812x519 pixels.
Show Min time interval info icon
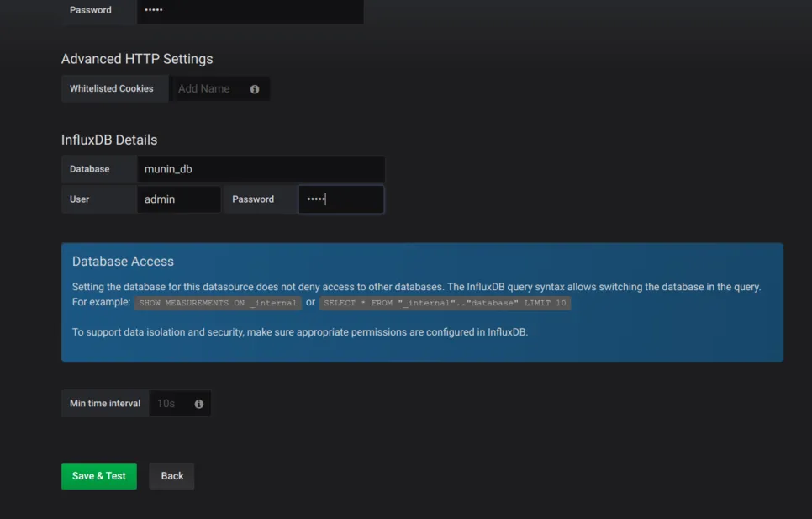pyautogui.click(x=199, y=404)
